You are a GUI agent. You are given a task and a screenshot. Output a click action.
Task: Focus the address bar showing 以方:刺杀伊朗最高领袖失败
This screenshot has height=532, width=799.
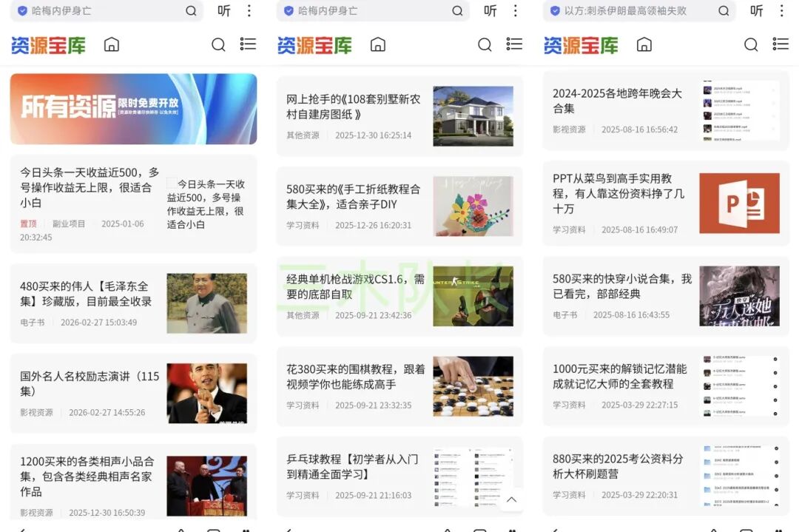click(x=629, y=11)
